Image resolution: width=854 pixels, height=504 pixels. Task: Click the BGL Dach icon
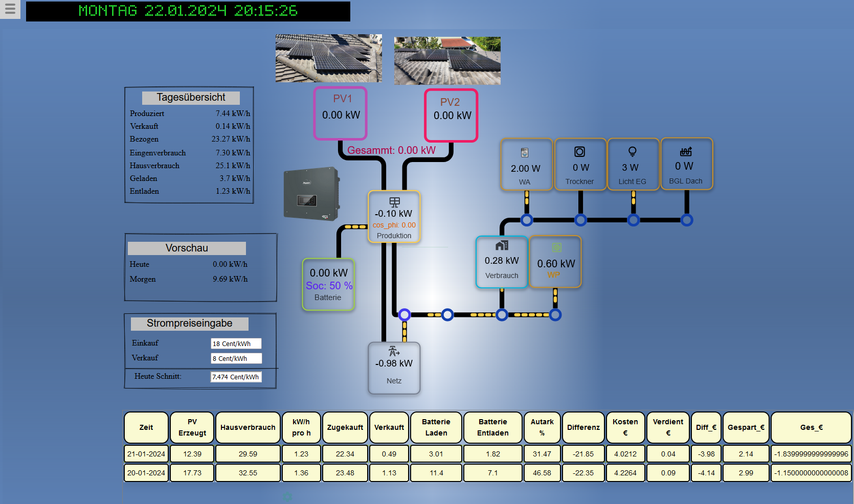686,151
